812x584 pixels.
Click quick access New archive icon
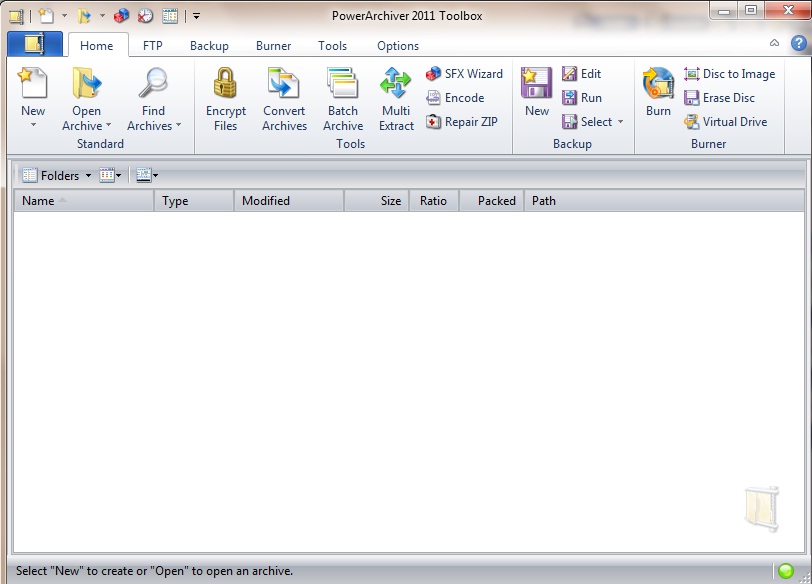[46, 16]
